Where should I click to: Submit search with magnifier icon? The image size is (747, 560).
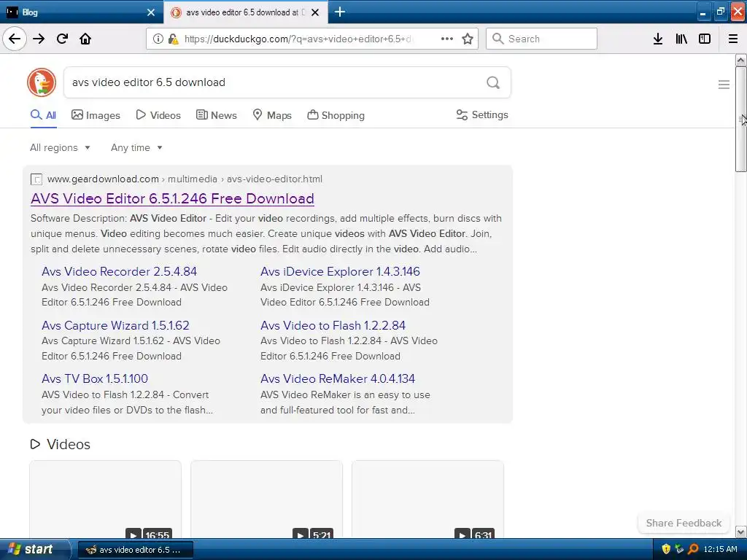click(493, 82)
